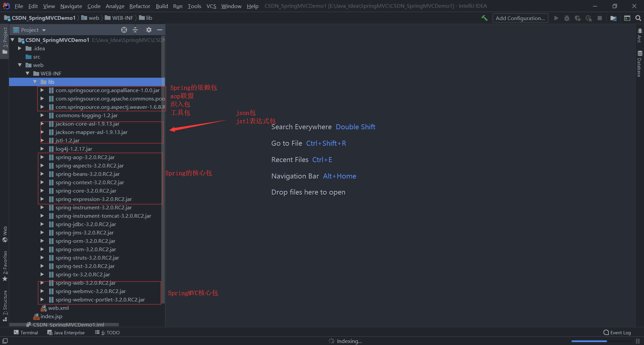Expand log4j-1.2.17.jar node
Image resolution: width=644 pixels, height=345 pixels.
point(42,149)
